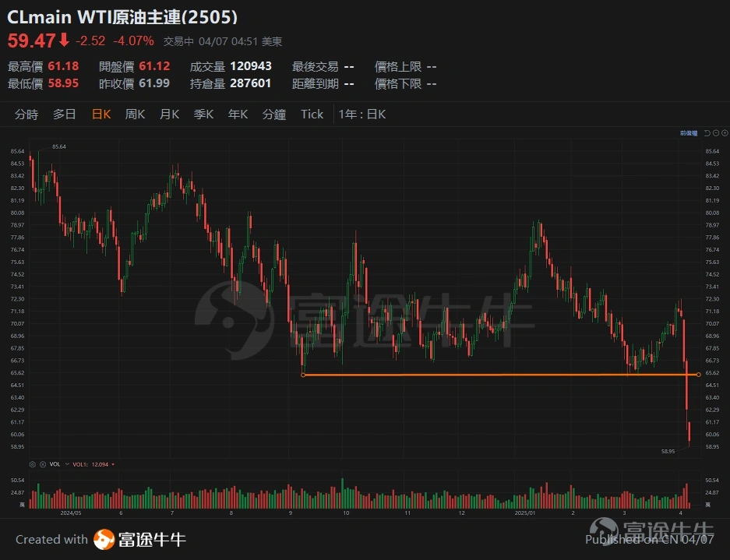The height and width of the screenshot is (560, 730).
Task: Expand the VOL indicator dropdown chevron
Action: click(x=67, y=464)
